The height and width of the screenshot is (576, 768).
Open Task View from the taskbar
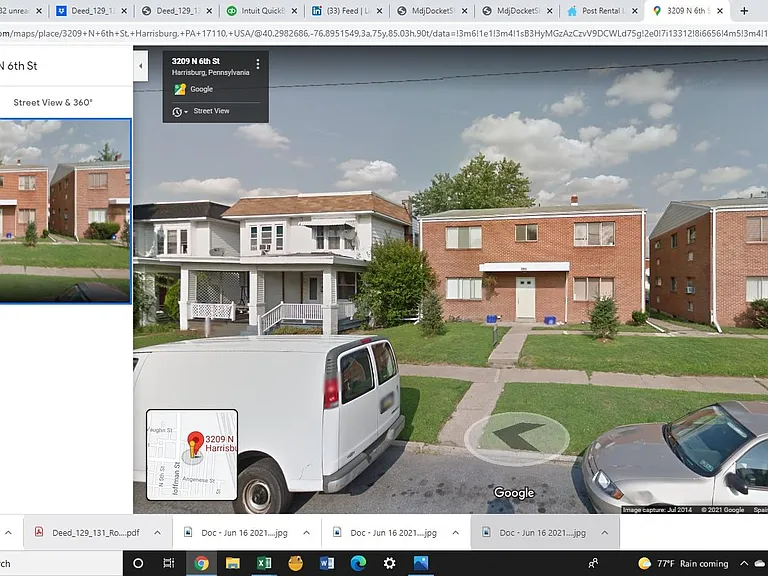(168, 563)
